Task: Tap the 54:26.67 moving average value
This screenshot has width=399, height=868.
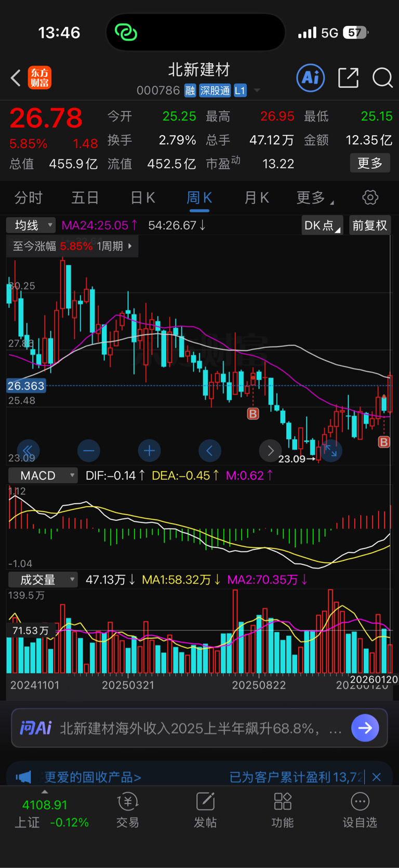Action: 177,225
